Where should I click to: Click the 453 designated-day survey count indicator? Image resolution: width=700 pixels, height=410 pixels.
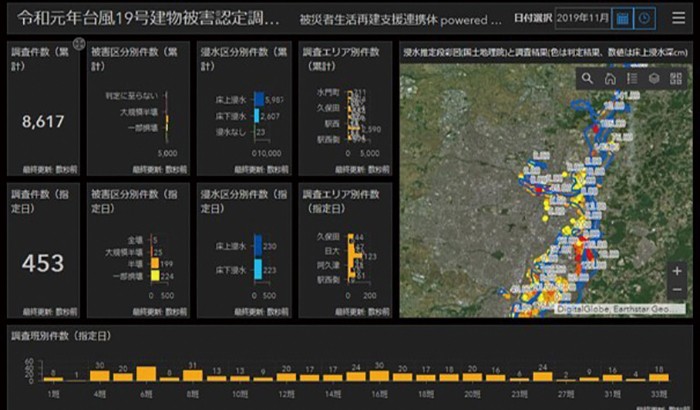pos(43,264)
